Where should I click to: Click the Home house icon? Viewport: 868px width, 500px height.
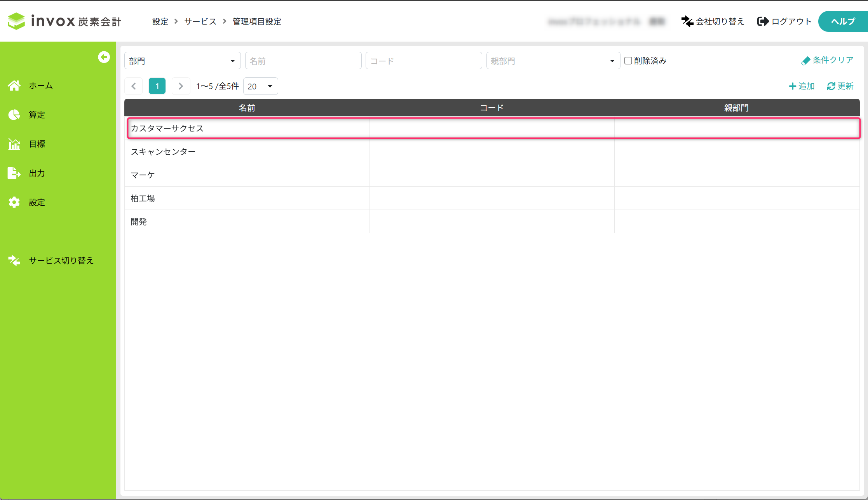[x=14, y=86]
